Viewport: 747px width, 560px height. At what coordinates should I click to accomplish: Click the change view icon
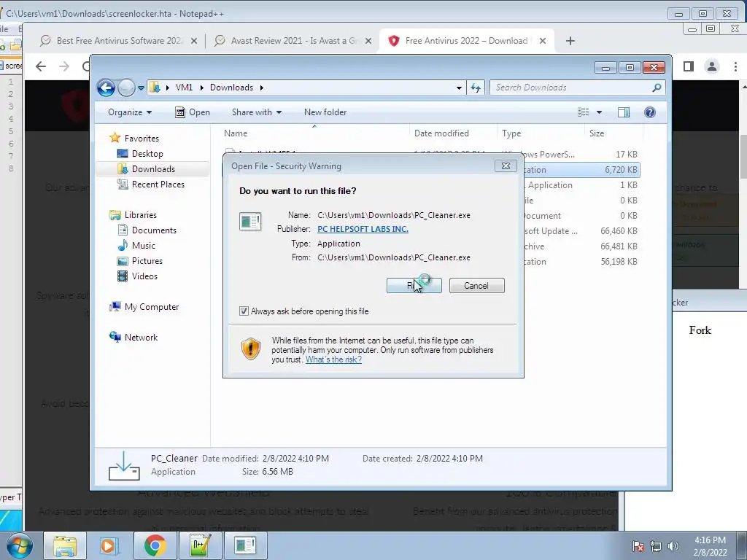[583, 112]
